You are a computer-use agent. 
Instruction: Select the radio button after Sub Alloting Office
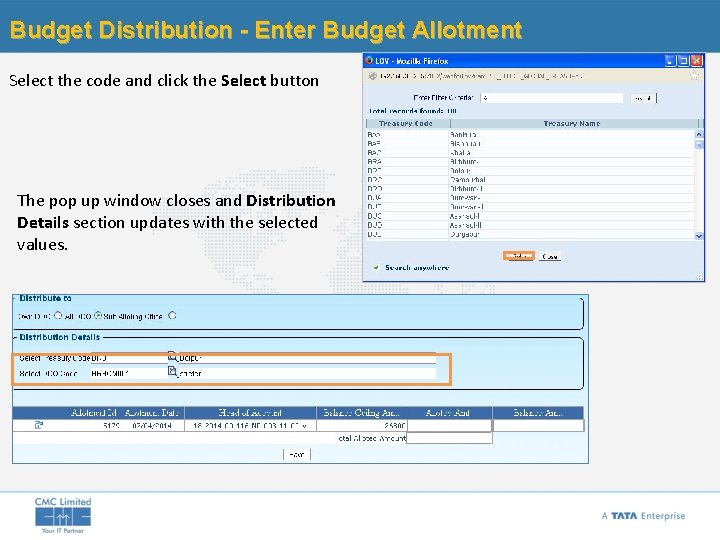tap(172, 315)
